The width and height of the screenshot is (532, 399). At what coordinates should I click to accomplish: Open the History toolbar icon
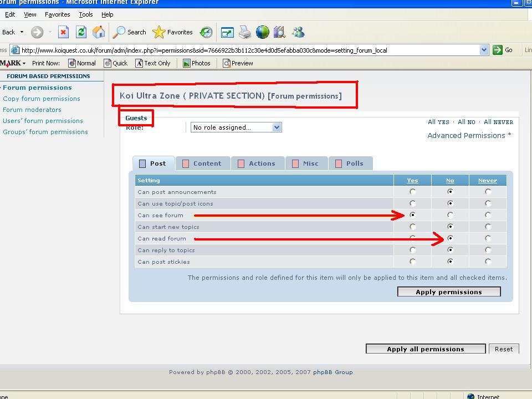click(x=206, y=32)
